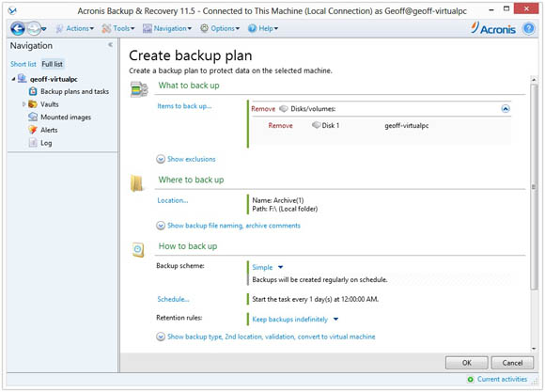Click Start the task every 1 day(s) text

tap(315, 299)
